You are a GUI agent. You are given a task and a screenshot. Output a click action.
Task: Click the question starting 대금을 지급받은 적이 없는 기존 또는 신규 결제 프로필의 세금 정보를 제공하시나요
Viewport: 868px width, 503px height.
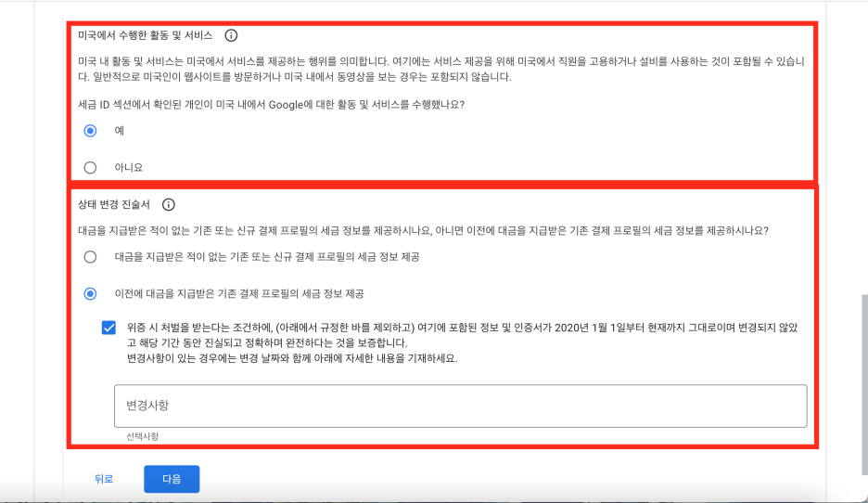coord(423,230)
